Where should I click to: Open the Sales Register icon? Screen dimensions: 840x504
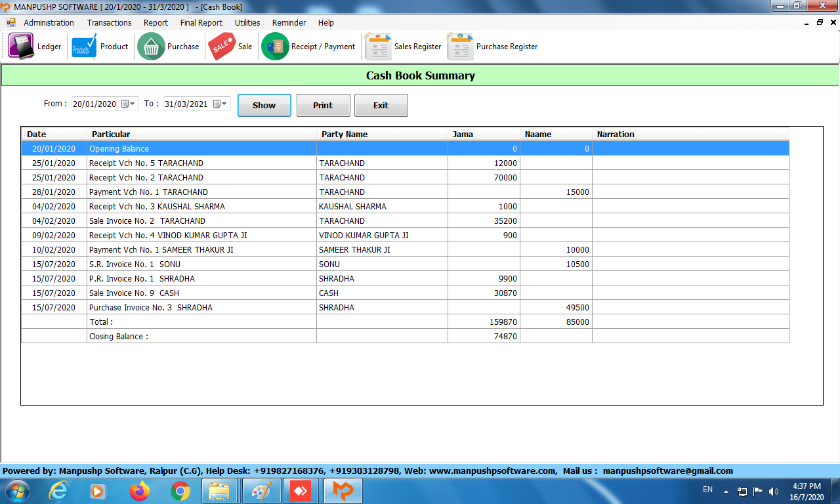click(x=377, y=47)
